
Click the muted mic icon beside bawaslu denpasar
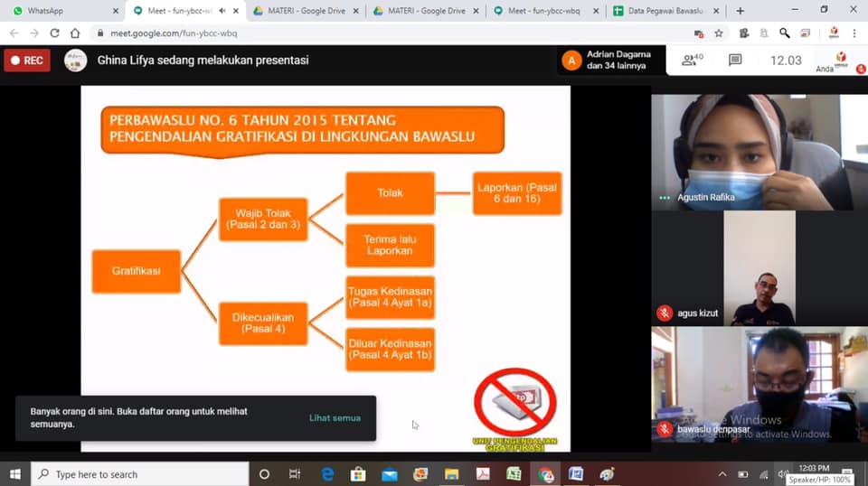pyautogui.click(x=665, y=429)
